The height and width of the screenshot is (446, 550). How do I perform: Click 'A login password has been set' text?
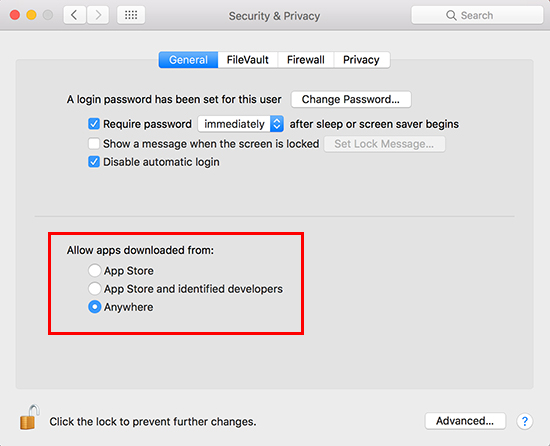pos(174,99)
